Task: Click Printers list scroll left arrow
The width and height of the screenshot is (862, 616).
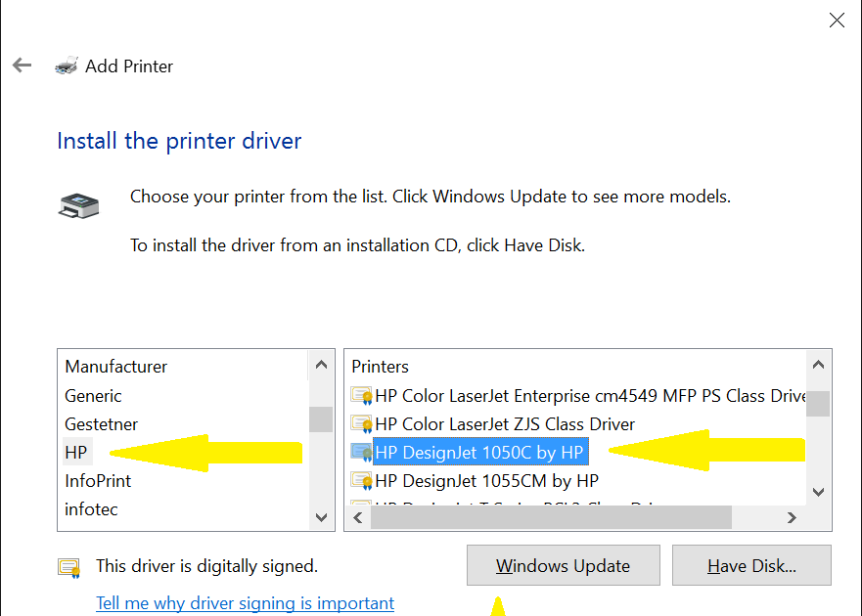Action: point(358,517)
